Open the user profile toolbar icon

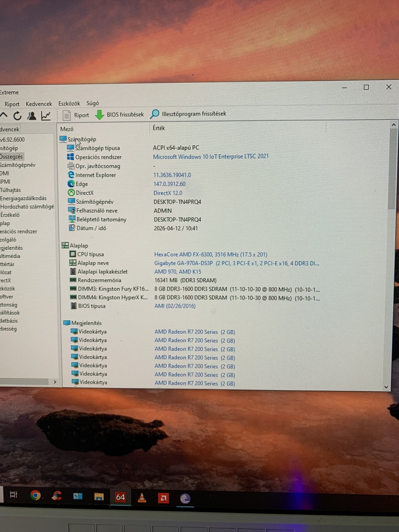tap(31, 116)
